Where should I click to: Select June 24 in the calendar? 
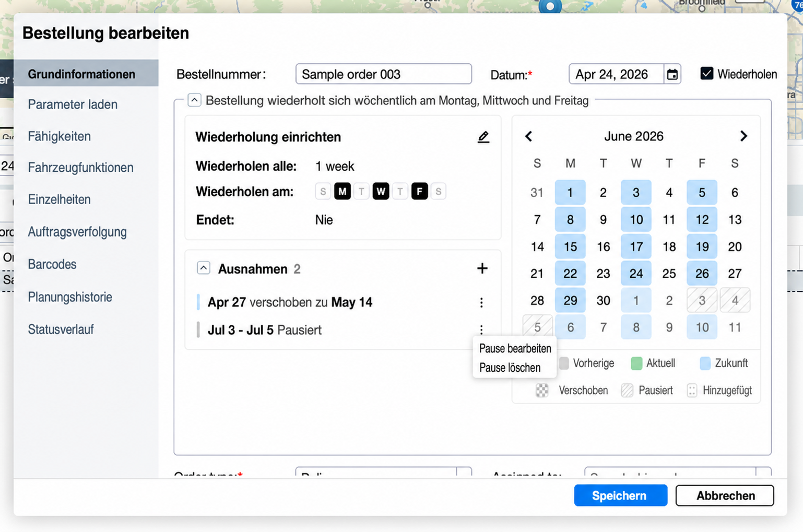636,273
